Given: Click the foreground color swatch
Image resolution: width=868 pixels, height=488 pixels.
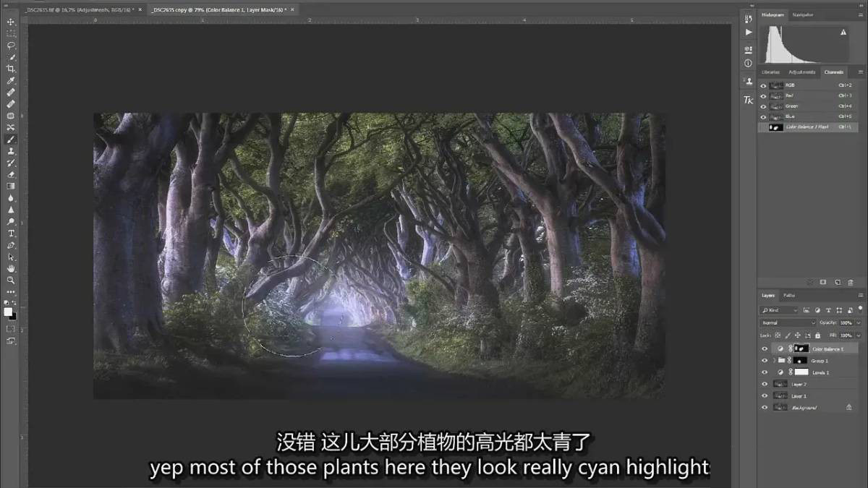Looking at the screenshot, I should (x=8, y=312).
